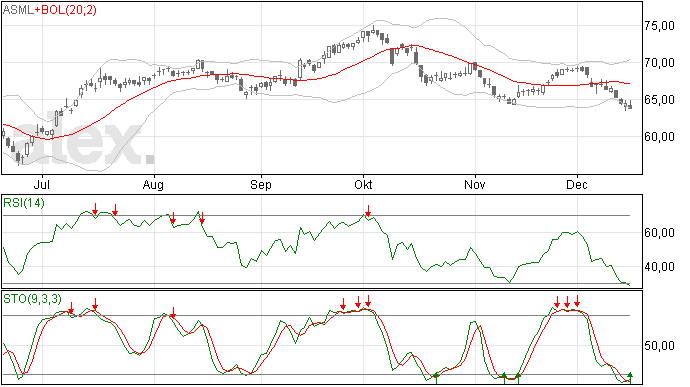Click the last green buy arrow in the STO panel
The image size is (690, 387).
tap(630, 378)
